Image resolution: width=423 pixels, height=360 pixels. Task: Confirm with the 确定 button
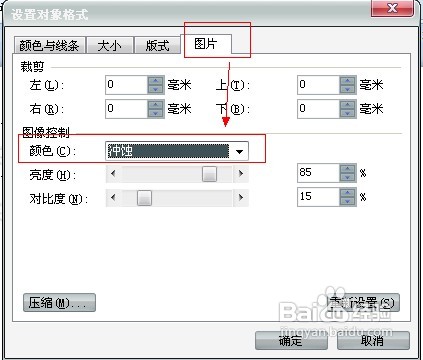pos(291,341)
